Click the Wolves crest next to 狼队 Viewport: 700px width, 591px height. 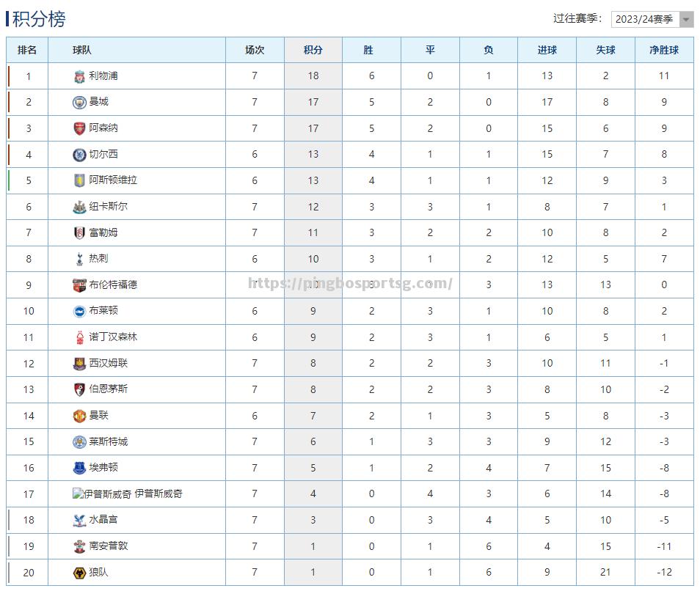pyautogui.click(x=79, y=573)
